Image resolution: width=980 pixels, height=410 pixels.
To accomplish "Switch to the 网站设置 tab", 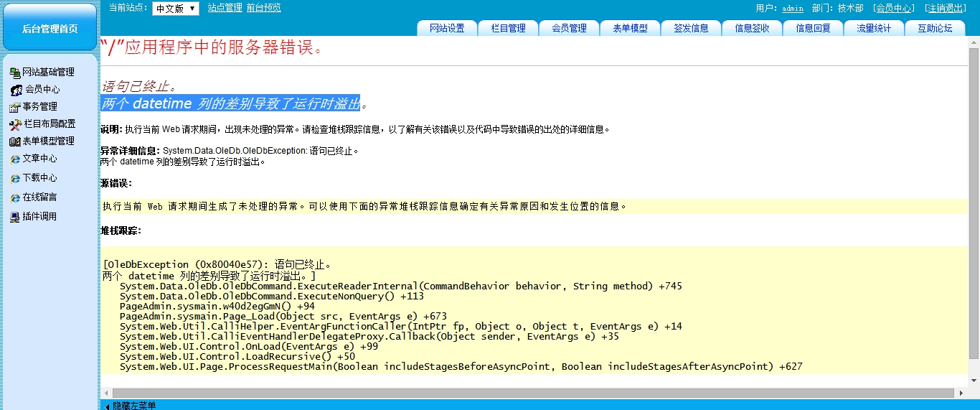I will [447, 28].
